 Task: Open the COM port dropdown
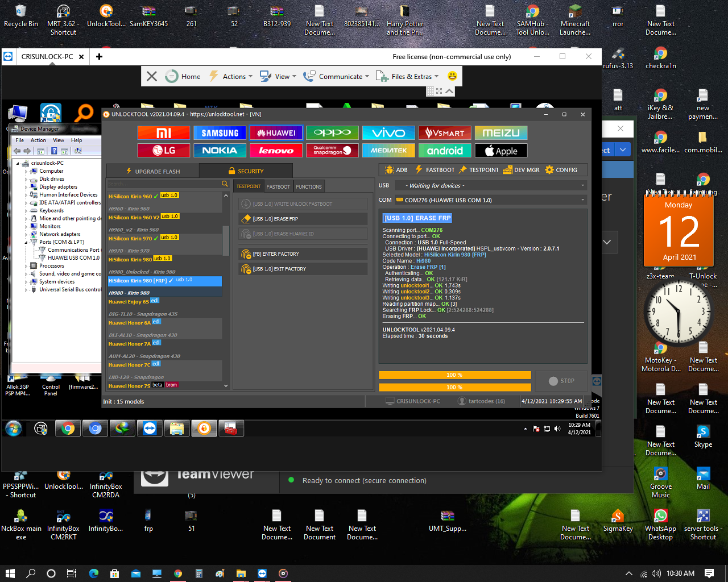(x=491, y=200)
